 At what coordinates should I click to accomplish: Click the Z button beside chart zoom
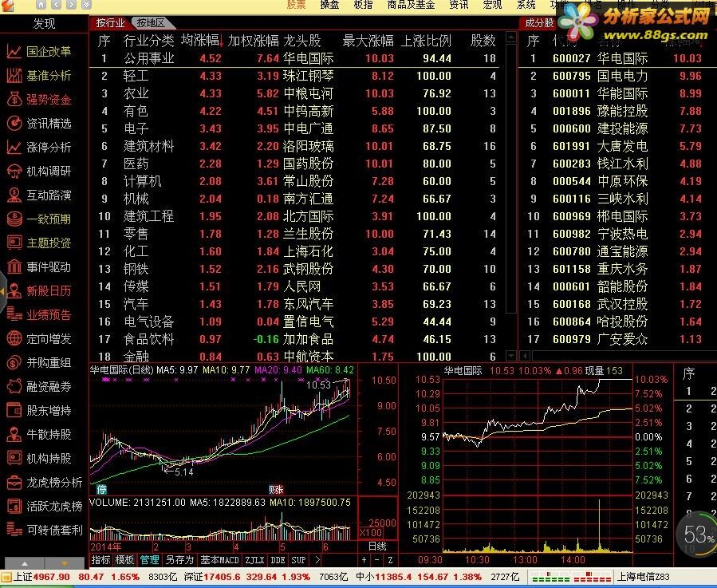tap(390, 559)
